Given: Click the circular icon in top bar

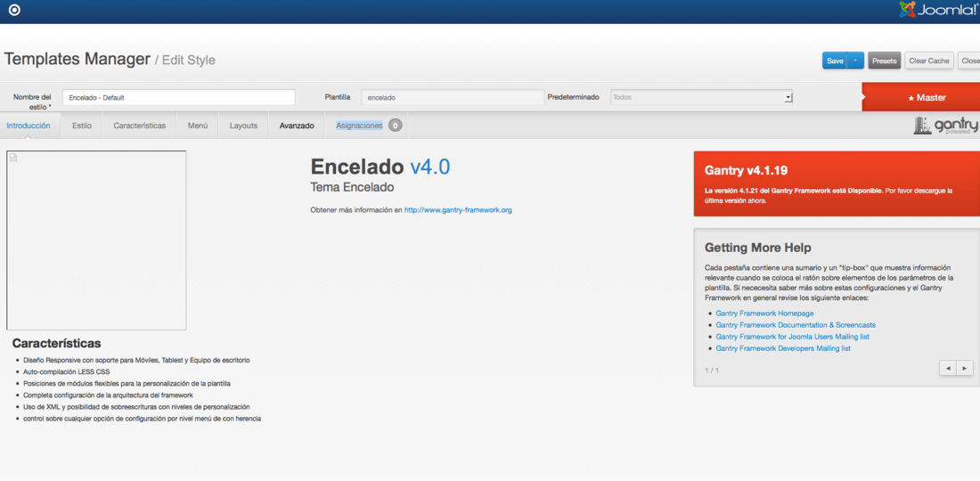Looking at the screenshot, I should pyautogui.click(x=14, y=11).
